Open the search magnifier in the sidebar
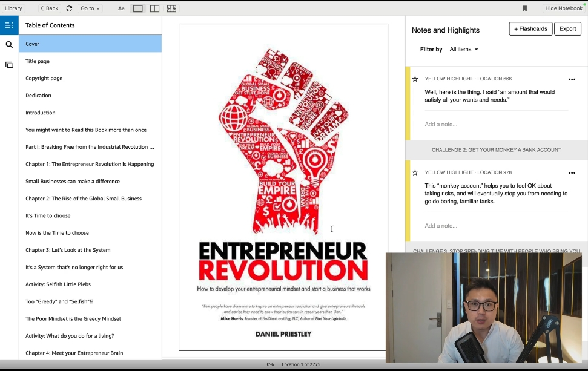 point(9,45)
